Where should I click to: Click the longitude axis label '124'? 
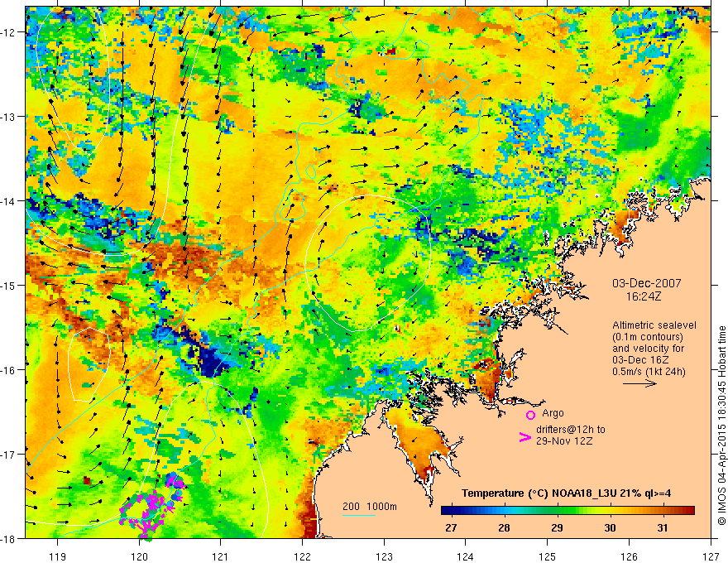tap(466, 556)
